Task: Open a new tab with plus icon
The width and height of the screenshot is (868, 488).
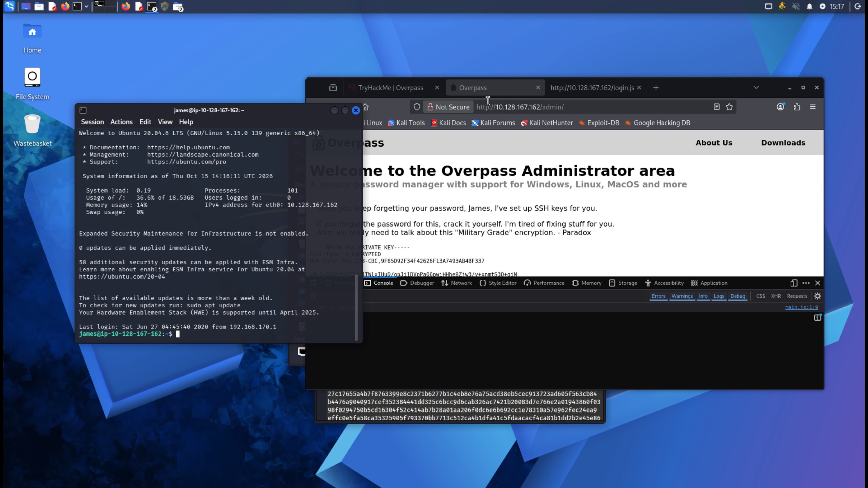Action: point(656,88)
